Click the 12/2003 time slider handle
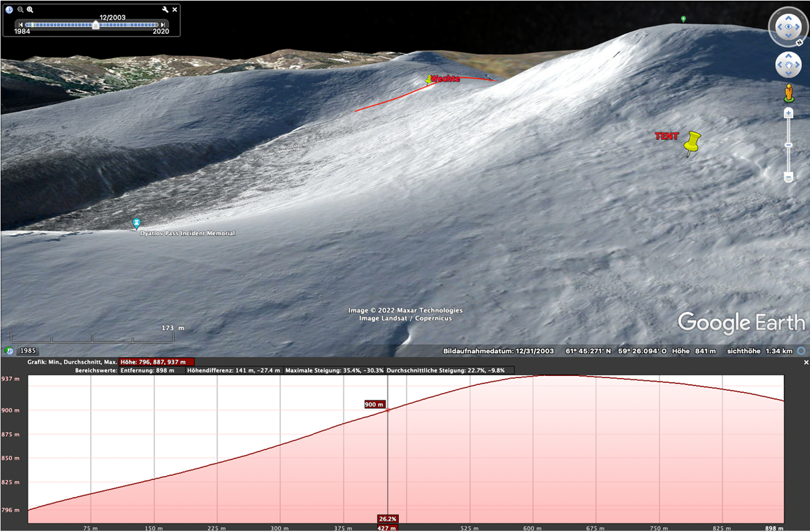The height and width of the screenshot is (532, 810). click(x=96, y=25)
